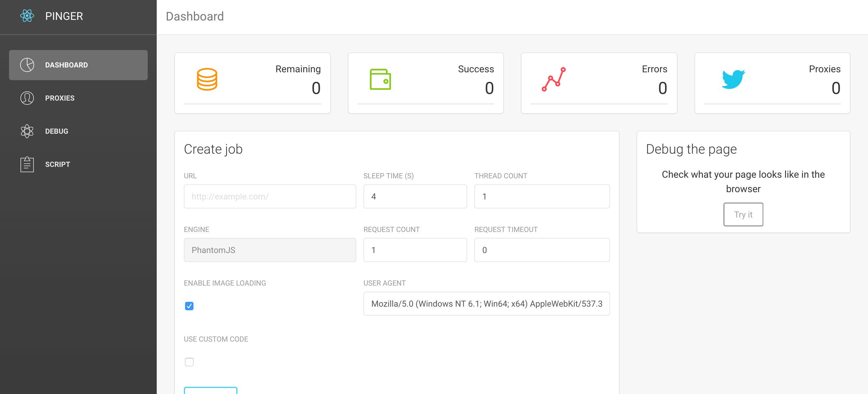Click the Request Timeout field
The height and width of the screenshot is (394, 868).
pos(542,250)
